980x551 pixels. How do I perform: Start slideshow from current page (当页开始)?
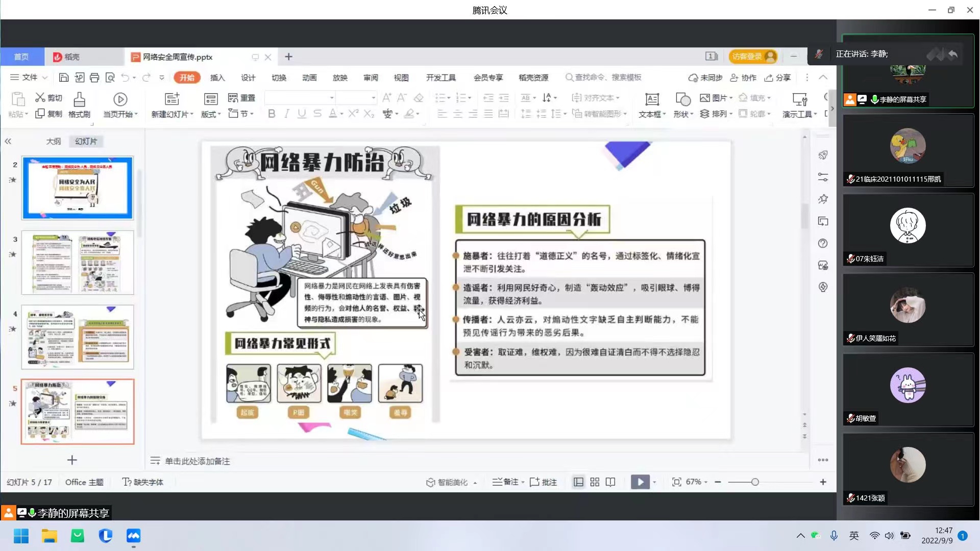[x=120, y=99]
